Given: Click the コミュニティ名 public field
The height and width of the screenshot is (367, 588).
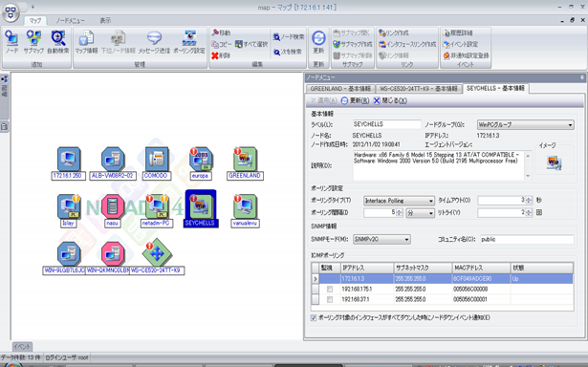Looking at the screenshot, I should 527,239.
